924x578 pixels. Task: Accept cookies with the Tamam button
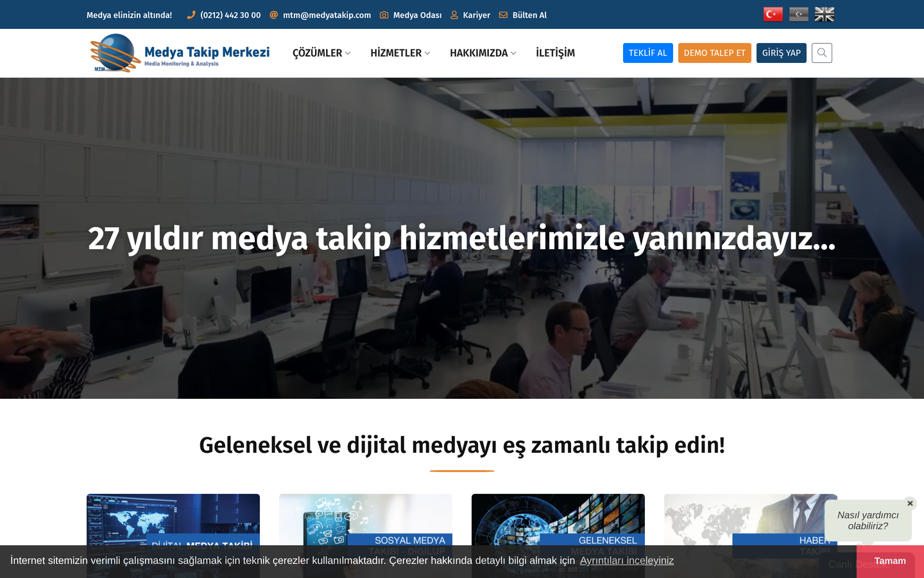click(890, 561)
